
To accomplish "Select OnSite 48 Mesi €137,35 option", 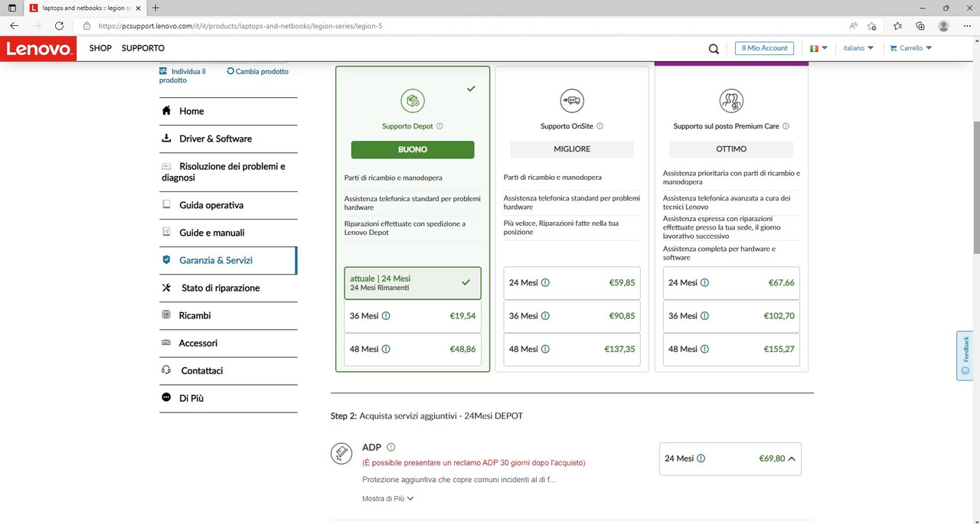I will point(572,349).
